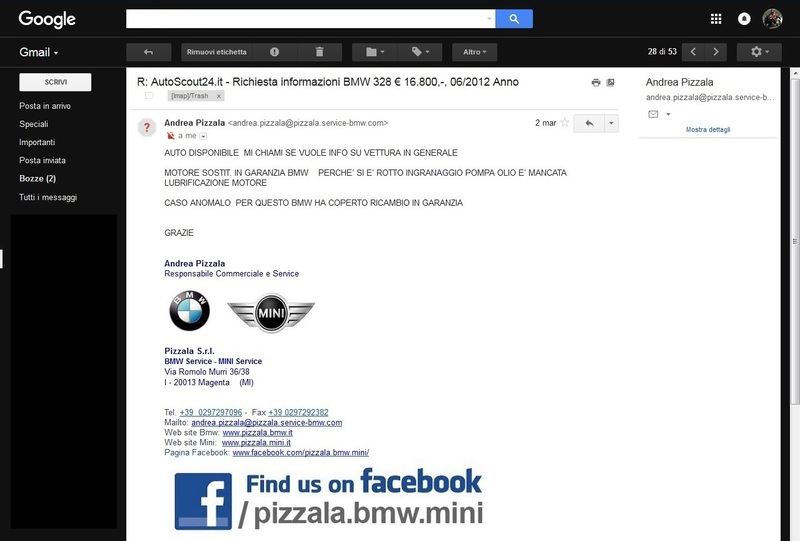Go to the next (older) message
The image size is (800, 541).
click(x=715, y=52)
